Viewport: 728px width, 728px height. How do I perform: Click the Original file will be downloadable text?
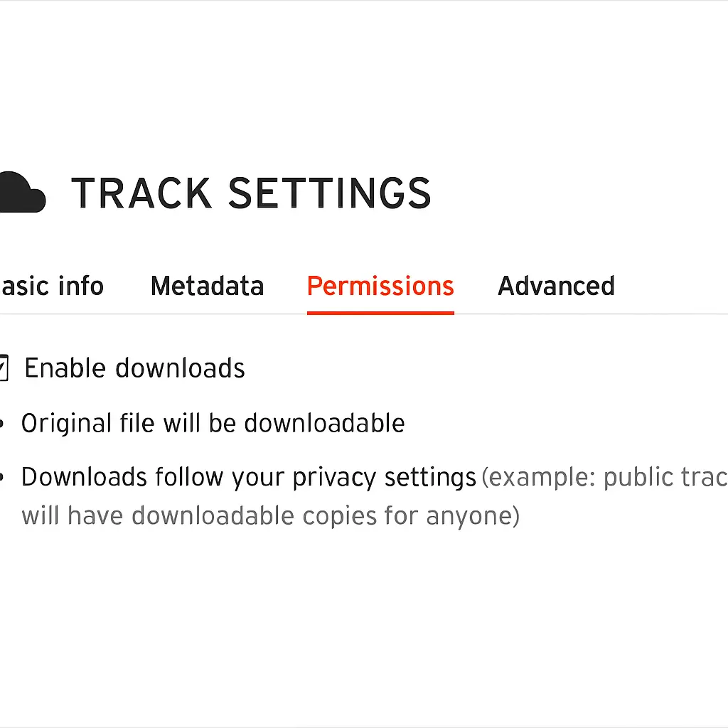tap(213, 422)
